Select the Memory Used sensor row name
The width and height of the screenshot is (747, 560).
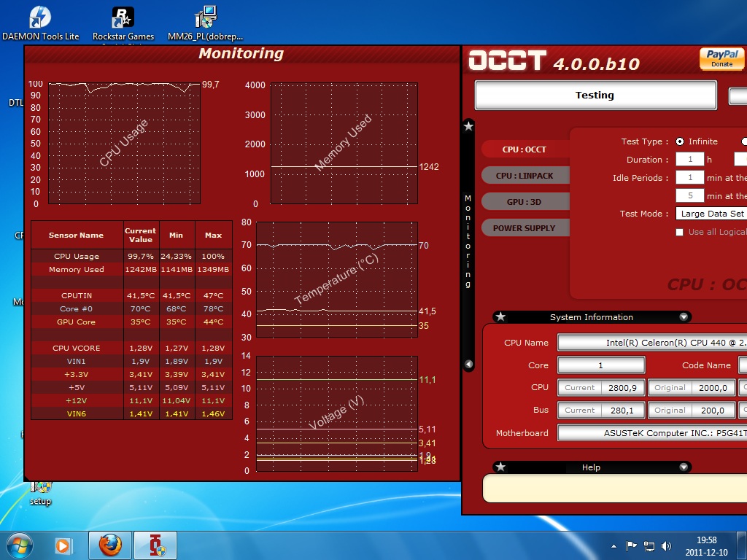tap(77, 270)
